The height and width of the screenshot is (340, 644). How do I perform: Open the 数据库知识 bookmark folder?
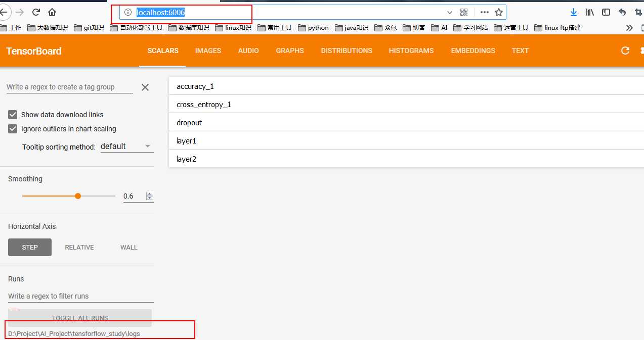click(x=190, y=28)
